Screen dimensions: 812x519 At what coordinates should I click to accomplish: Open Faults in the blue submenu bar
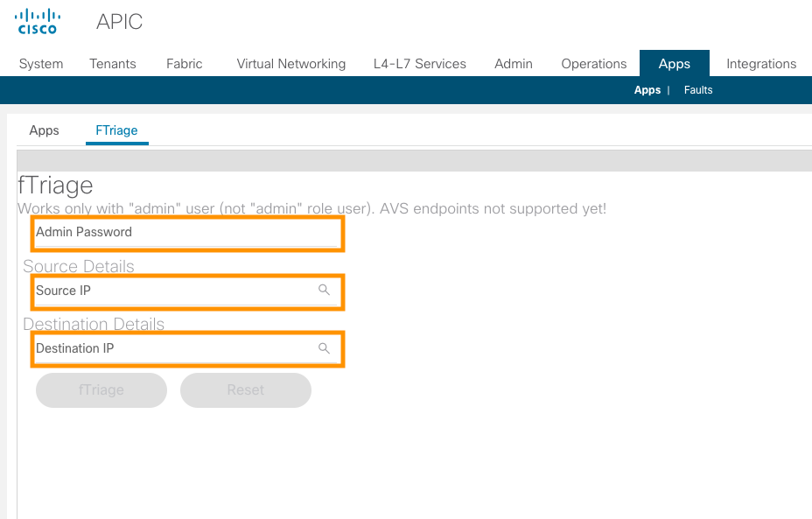698,90
